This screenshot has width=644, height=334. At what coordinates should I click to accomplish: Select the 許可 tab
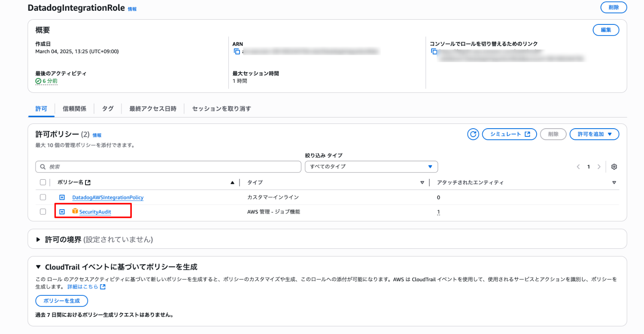tap(41, 109)
